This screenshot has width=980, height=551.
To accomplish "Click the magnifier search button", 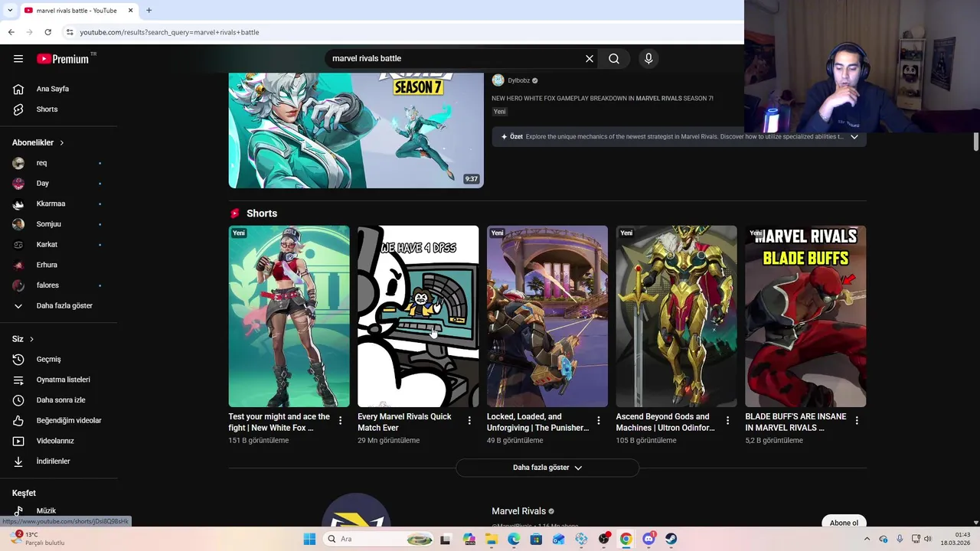I will pos(614,58).
